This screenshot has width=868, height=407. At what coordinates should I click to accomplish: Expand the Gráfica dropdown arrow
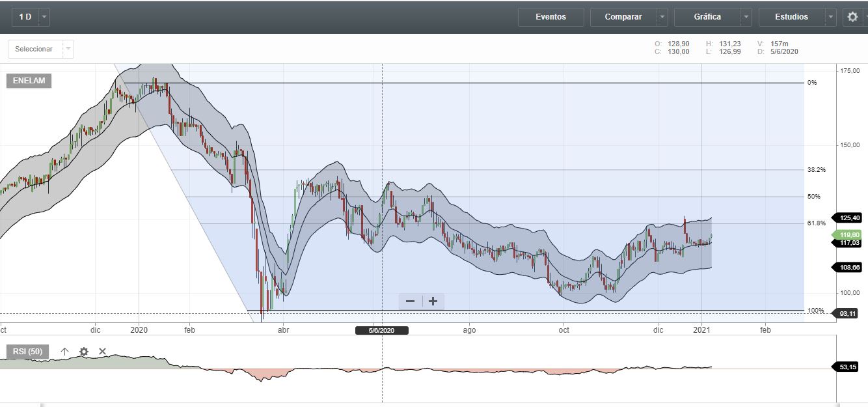click(746, 17)
